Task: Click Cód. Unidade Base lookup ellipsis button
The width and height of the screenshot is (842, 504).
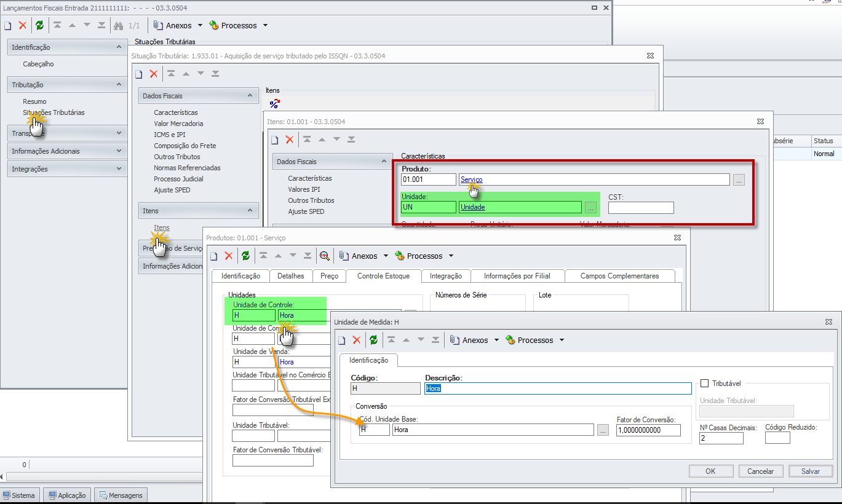Action: click(x=603, y=430)
